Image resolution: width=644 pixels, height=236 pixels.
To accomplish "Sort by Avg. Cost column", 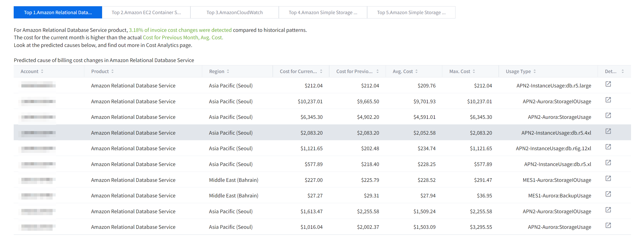I will 417,71.
